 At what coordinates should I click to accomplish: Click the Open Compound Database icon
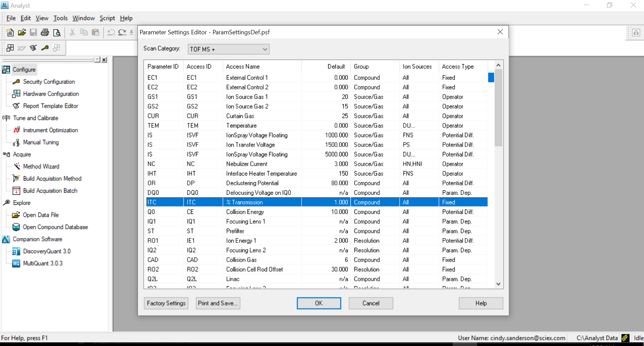point(16,227)
